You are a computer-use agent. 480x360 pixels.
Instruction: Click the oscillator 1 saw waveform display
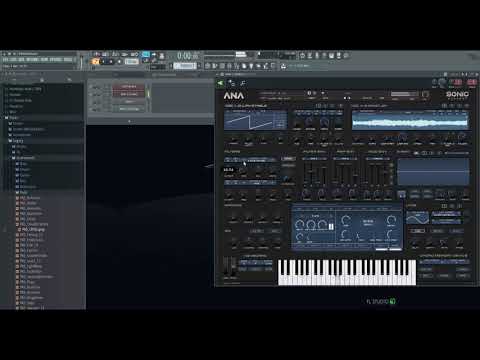(255, 120)
